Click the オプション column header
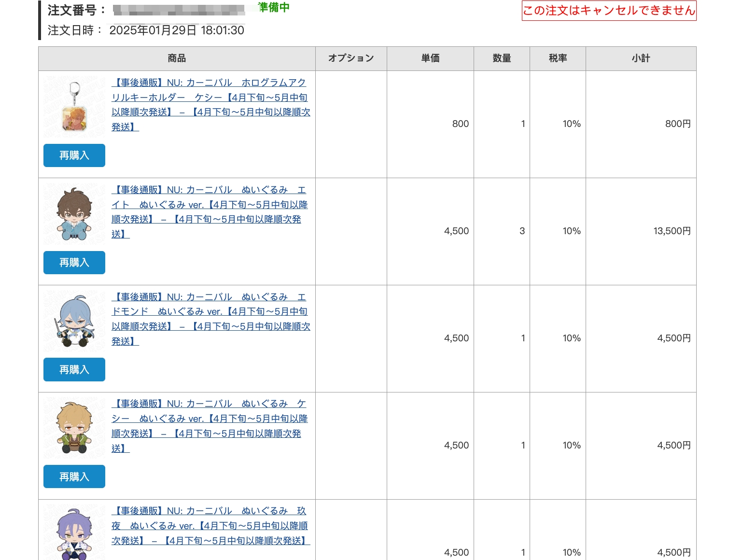This screenshot has height=560, width=729. 351,58
